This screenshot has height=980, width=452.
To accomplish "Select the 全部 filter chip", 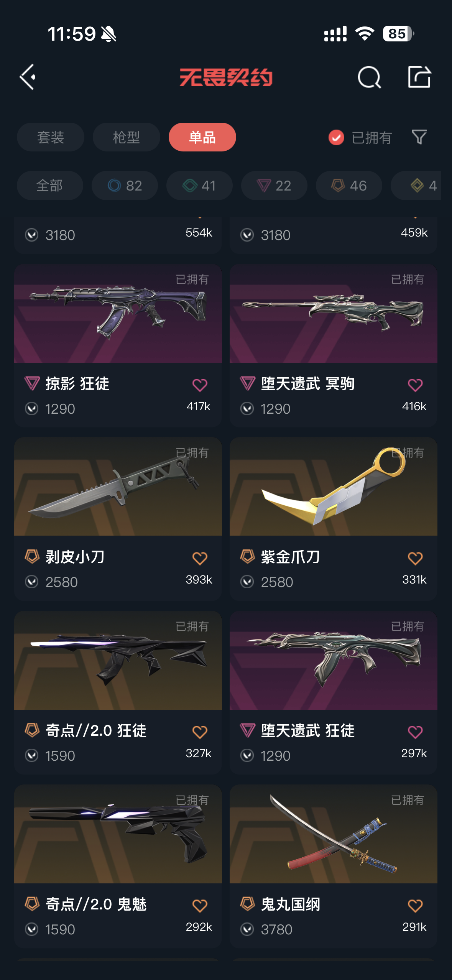I will (50, 186).
